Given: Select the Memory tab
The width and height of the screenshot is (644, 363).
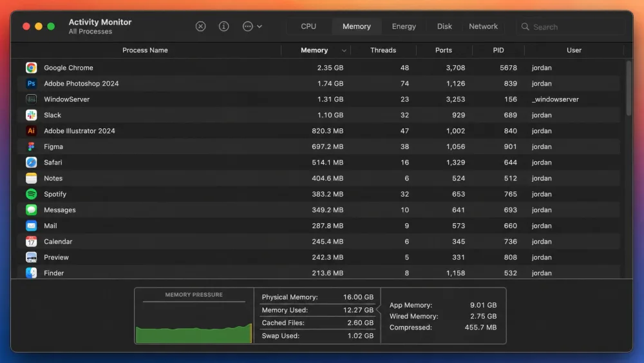Looking at the screenshot, I should coord(357,26).
